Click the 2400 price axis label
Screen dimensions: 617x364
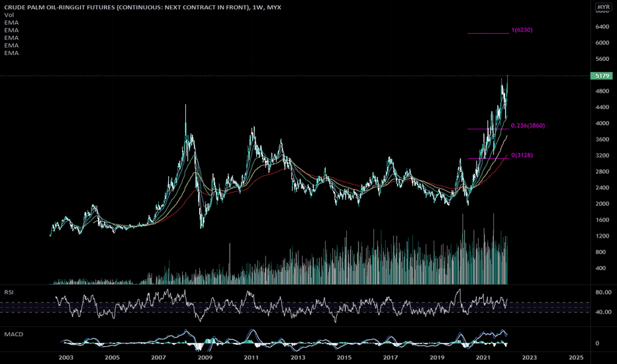[x=602, y=188]
